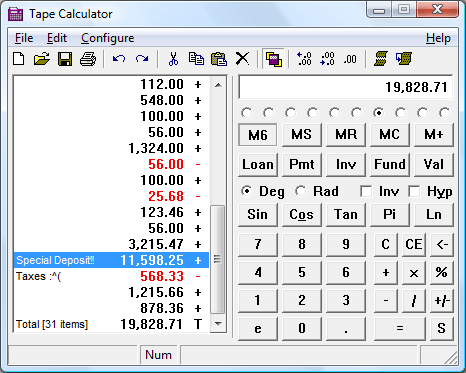Click the Tan function button
The width and height of the screenshot is (466, 373).
tap(346, 215)
